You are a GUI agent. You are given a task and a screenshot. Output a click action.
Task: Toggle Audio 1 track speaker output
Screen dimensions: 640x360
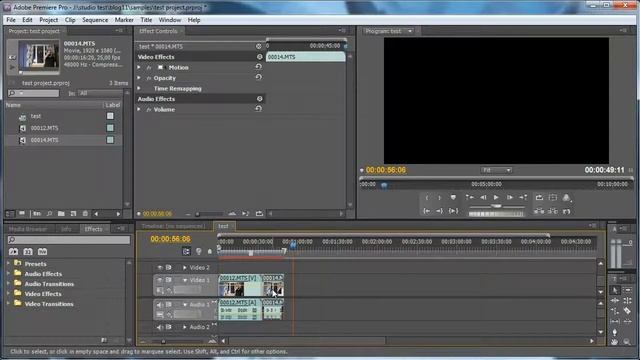click(x=159, y=304)
